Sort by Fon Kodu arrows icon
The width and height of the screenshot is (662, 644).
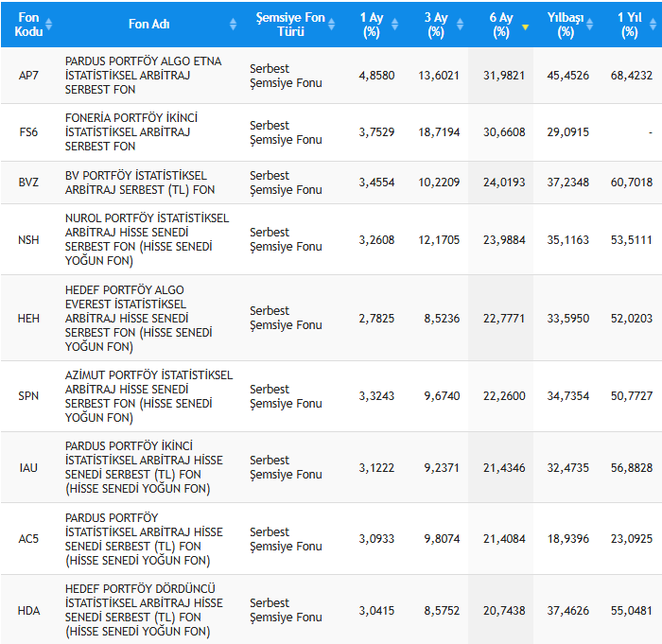coord(48,24)
